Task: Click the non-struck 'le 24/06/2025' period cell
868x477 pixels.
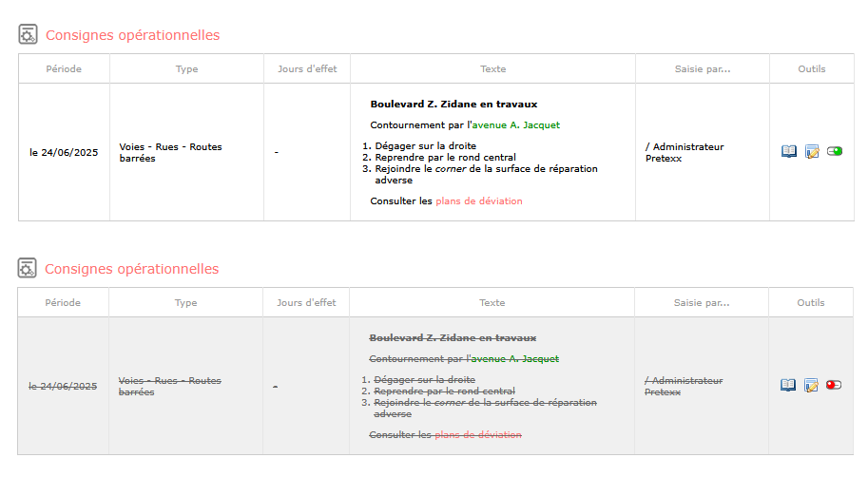Action: coord(64,152)
